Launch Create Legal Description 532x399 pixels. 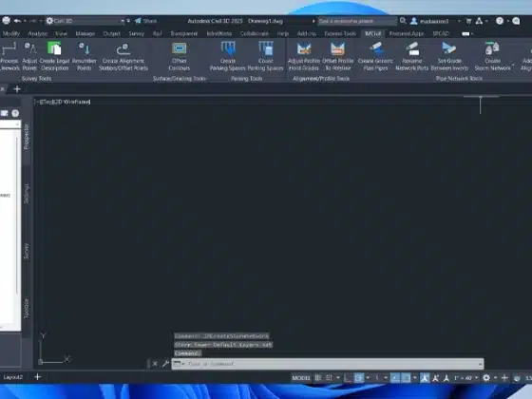point(55,56)
